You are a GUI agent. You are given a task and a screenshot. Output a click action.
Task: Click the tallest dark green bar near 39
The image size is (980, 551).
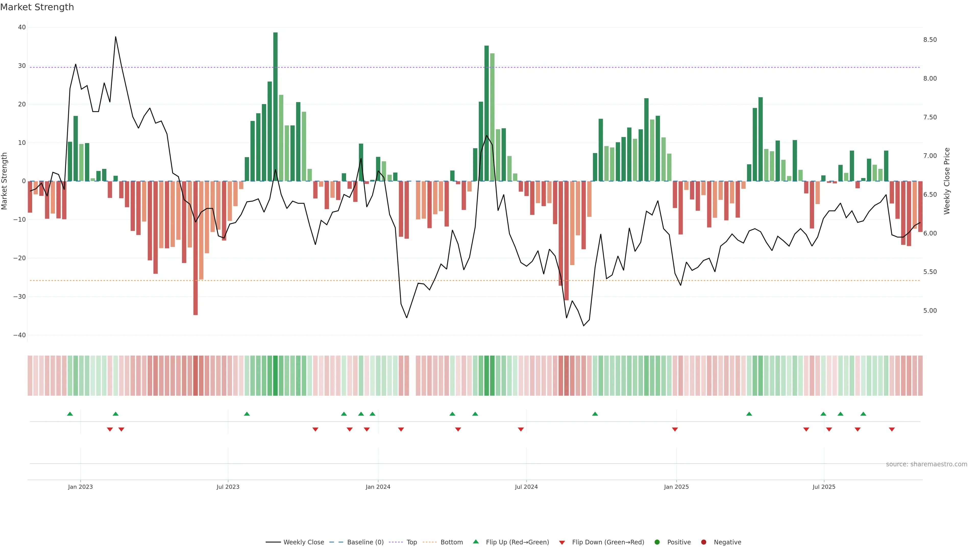pyautogui.click(x=275, y=106)
